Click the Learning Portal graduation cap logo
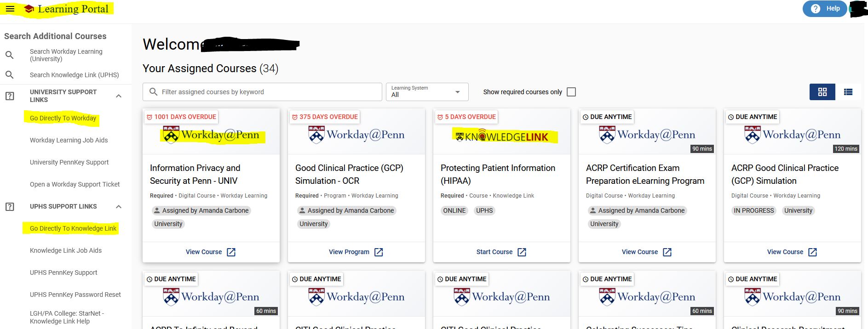The height and width of the screenshot is (329, 868). [29, 9]
